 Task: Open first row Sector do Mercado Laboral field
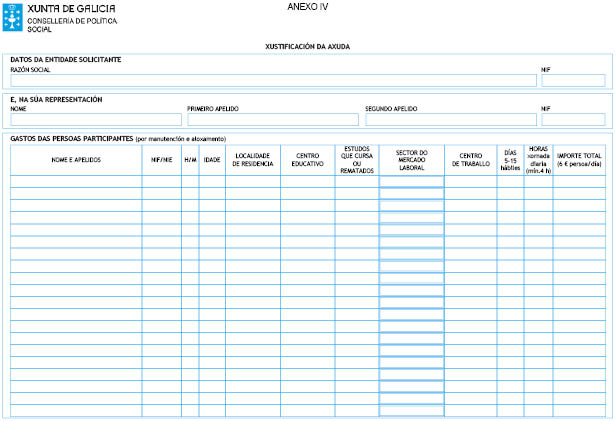411,182
